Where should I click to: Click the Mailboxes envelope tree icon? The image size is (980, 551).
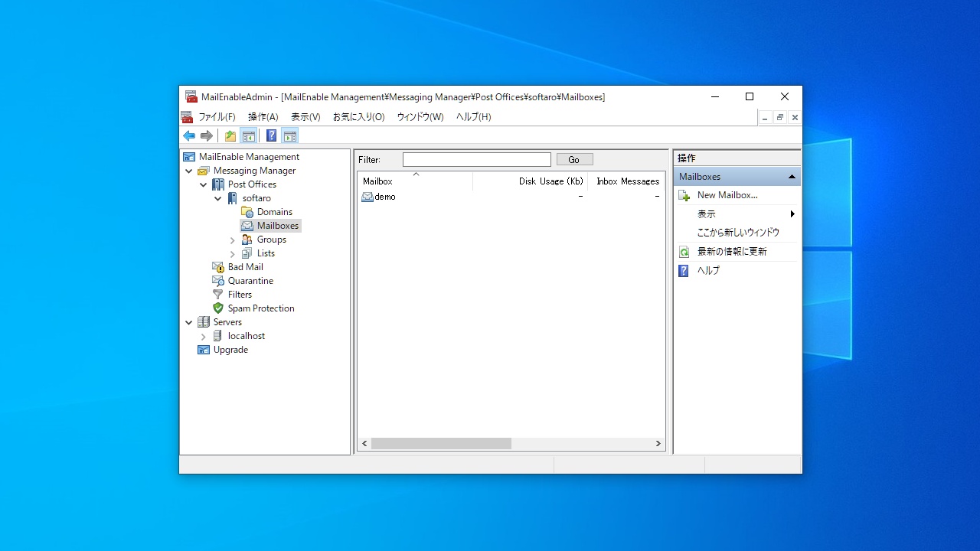247,226
